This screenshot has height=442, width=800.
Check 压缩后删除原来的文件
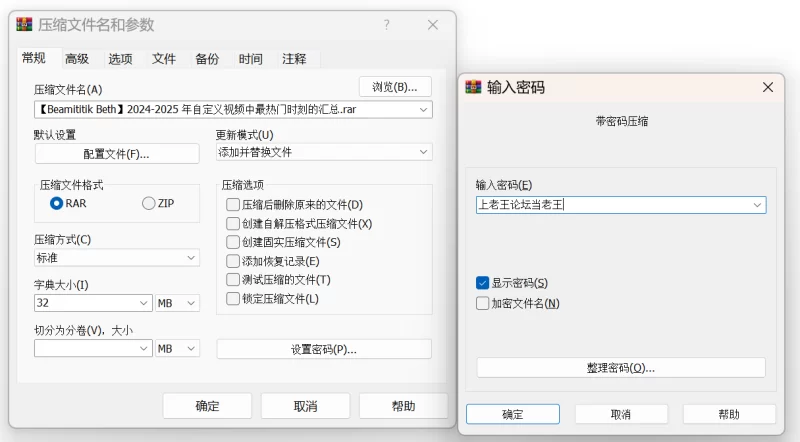pos(233,205)
